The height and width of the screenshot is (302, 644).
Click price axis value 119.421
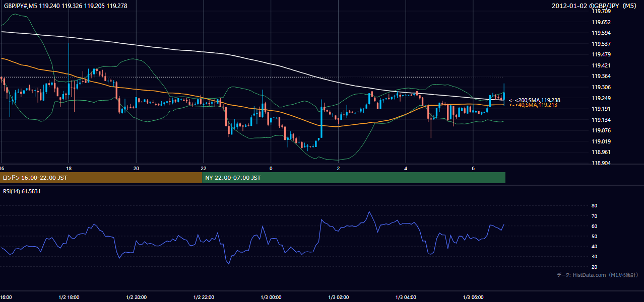pos(601,65)
